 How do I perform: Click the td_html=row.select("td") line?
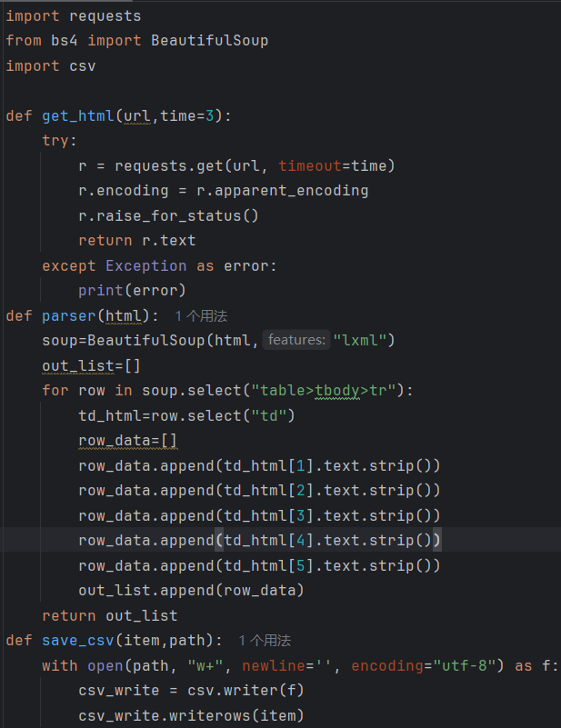point(186,415)
